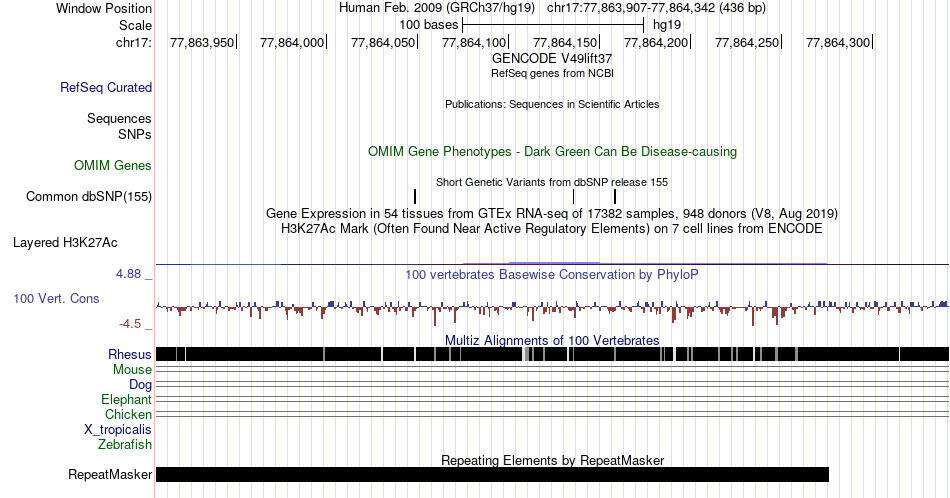Click the 100 vertebrates Basewise Conservation title
Image resolution: width=950 pixels, height=498 pixels.
[552, 274]
